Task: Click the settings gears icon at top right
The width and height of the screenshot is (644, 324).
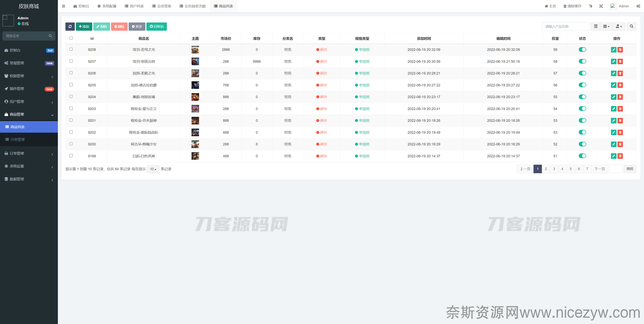Action: pyautogui.click(x=638, y=6)
